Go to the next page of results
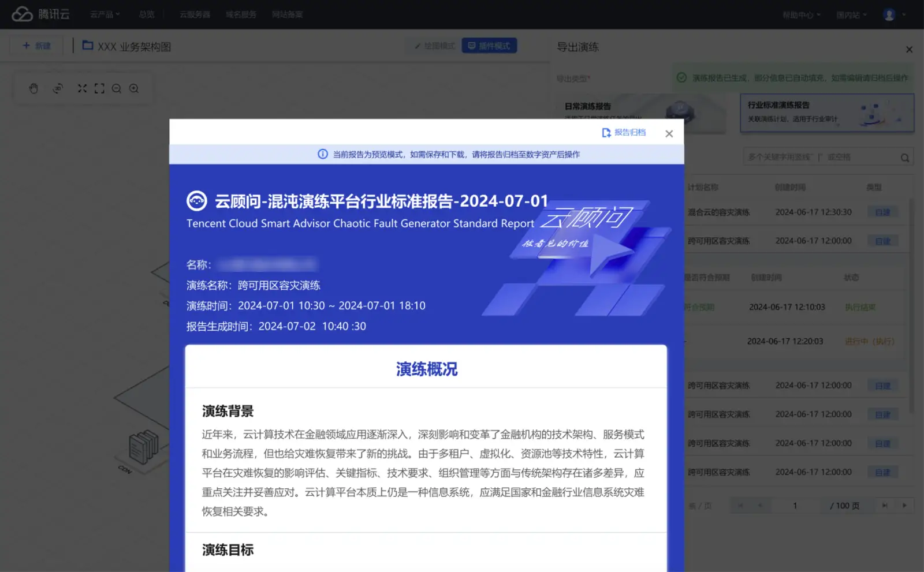Image resolution: width=924 pixels, height=572 pixels. pos(904,506)
